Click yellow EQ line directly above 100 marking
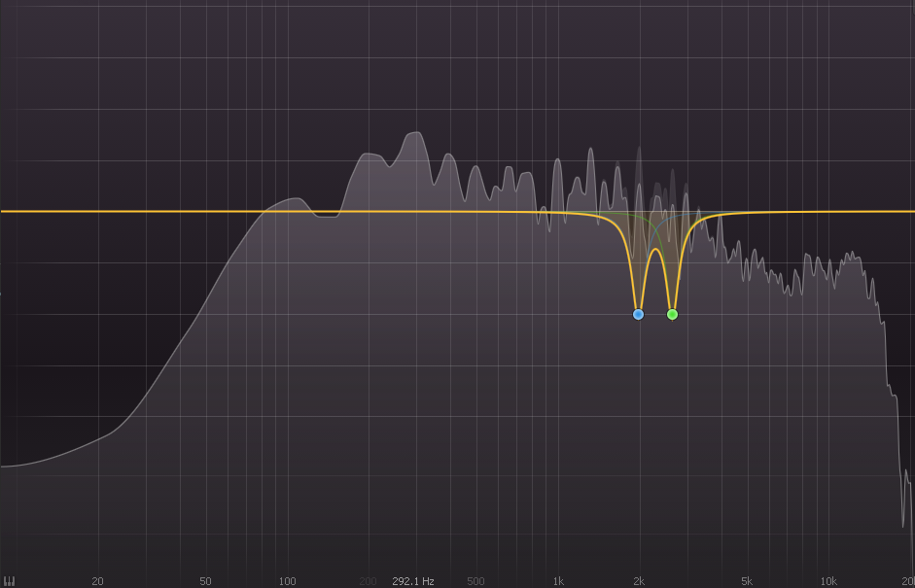915x588 pixels. [x=287, y=211]
